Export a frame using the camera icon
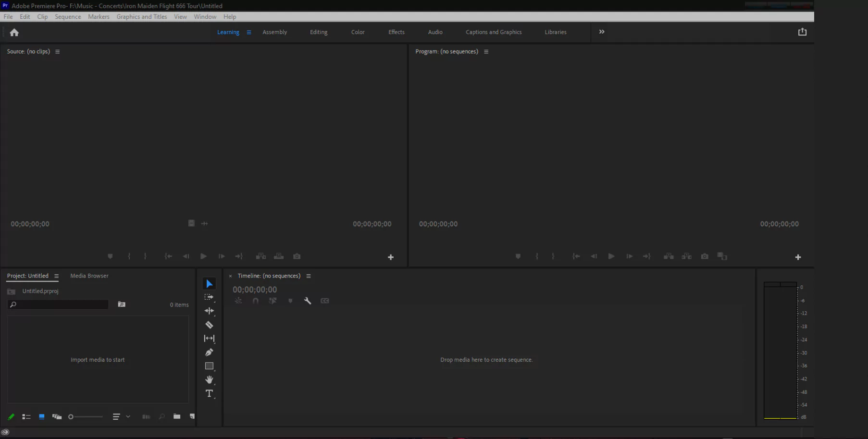868x439 pixels. point(704,256)
